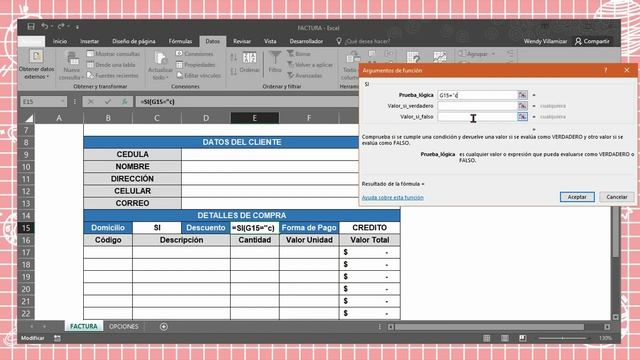This screenshot has height=360, width=640.
Task: Click Fuentes recientes icon
Action: (x=90, y=76)
